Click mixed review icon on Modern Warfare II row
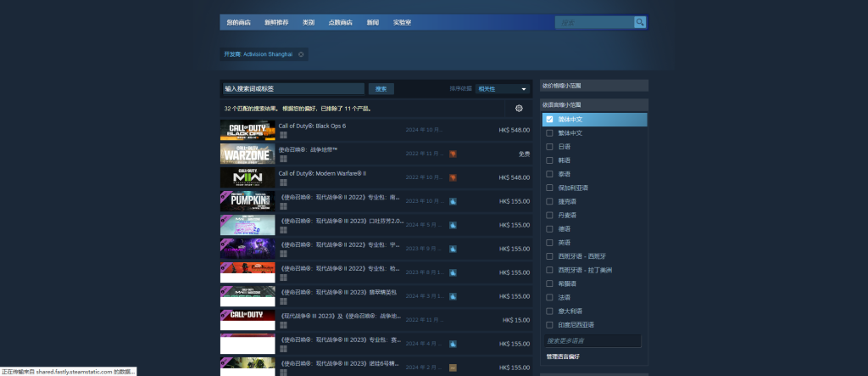Screen dimensions: 868x376 point(453,177)
